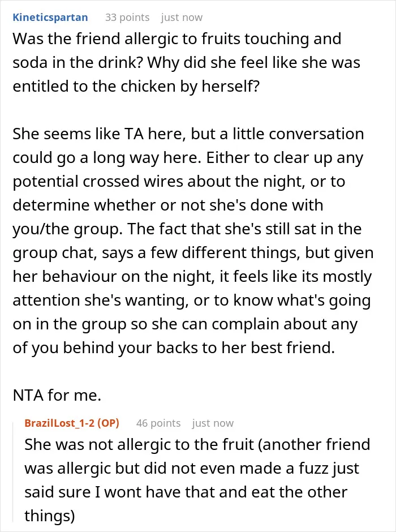Screen dimensions: 396x532
Task: Click the 'you/the group' text
Action: [x=67, y=229]
